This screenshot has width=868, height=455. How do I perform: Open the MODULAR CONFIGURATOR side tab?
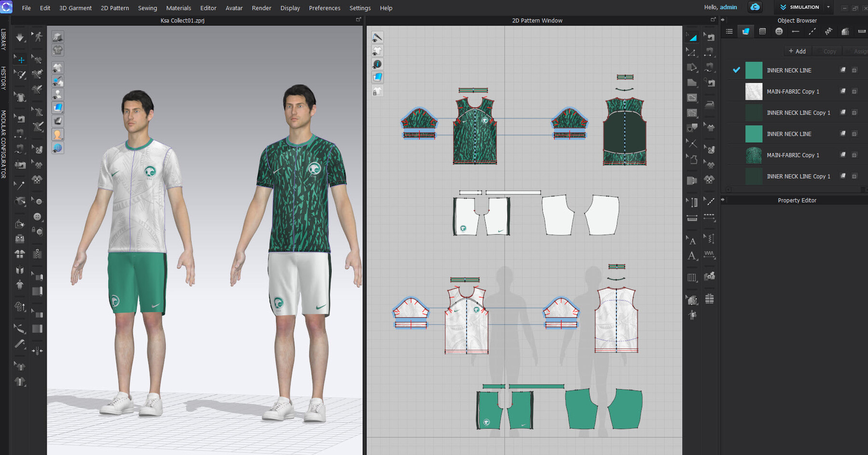coord(4,144)
